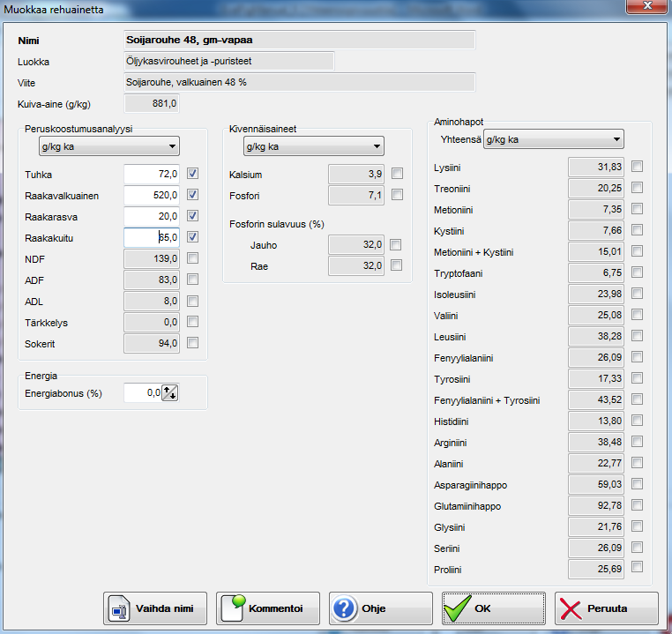Click the Leusiini value 38,28
Viewport: 672px width, 634px height.
596,336
